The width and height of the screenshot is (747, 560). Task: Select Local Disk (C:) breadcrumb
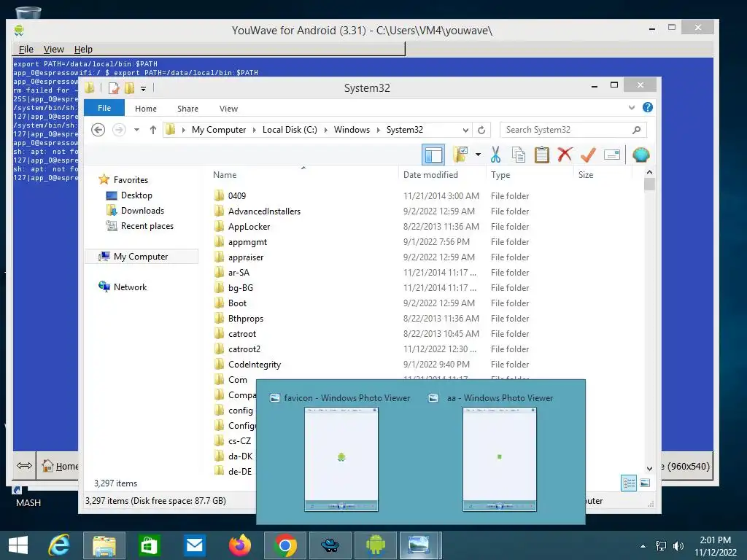coord(290,130)
